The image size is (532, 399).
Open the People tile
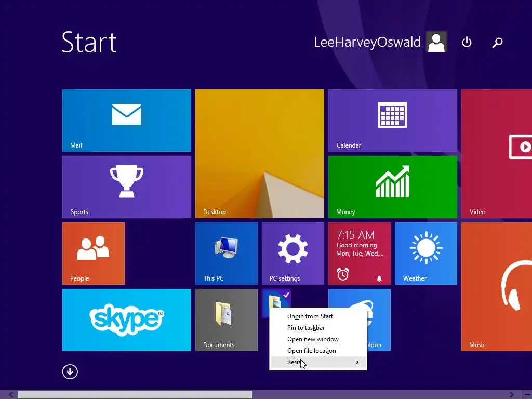pyautogui.click(x=94, y=254)
